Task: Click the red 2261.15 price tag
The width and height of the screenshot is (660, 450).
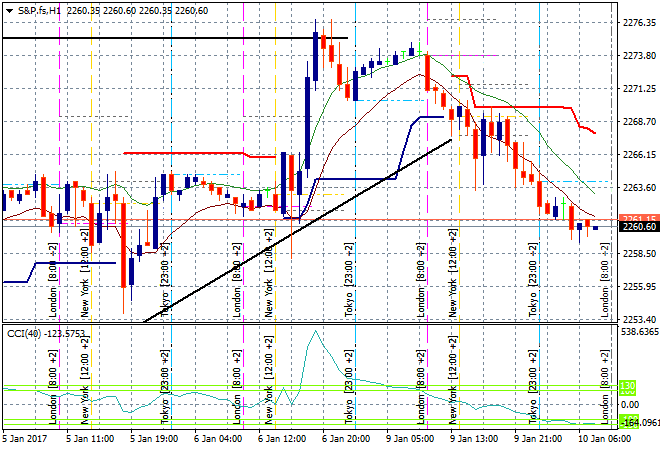Action: pyautogui.click(x=638, y=218)
